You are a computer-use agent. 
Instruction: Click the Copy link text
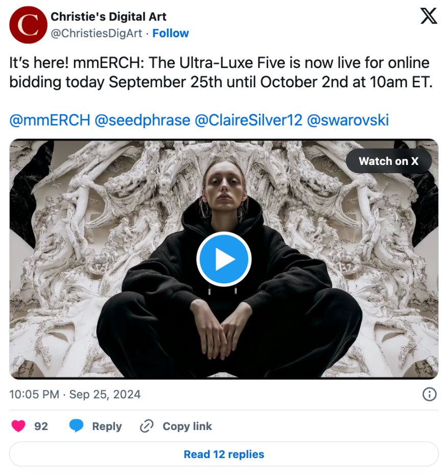tap(187, 426)
